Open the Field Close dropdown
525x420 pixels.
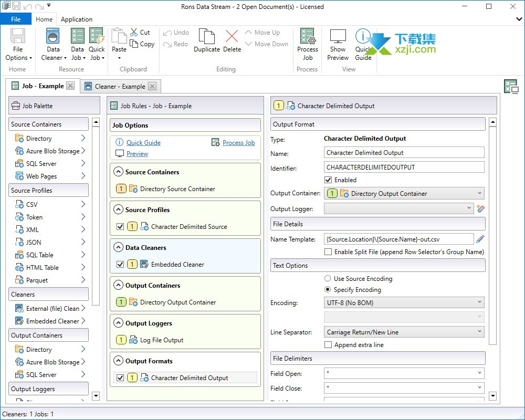click(404, 388)
